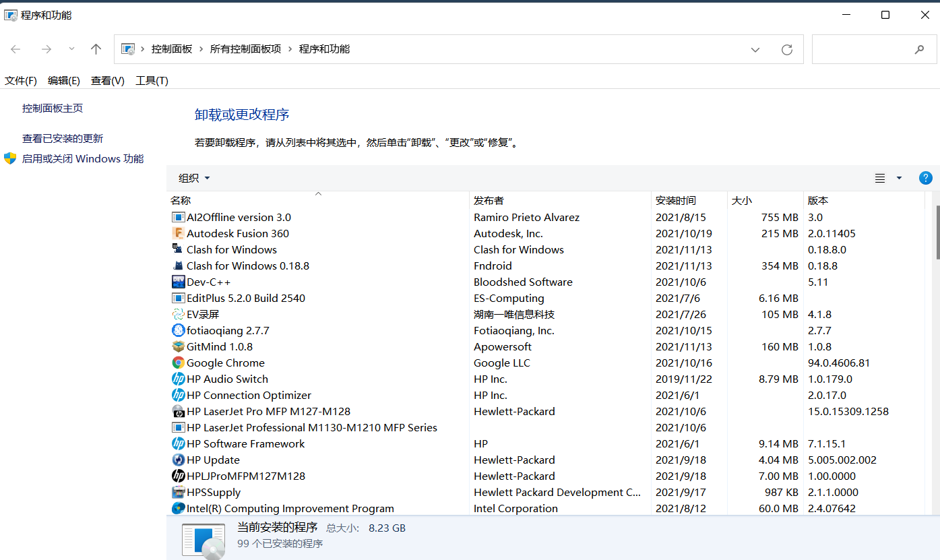
Task: Click the Dev-C++ program icon
Action: (178, 282)
